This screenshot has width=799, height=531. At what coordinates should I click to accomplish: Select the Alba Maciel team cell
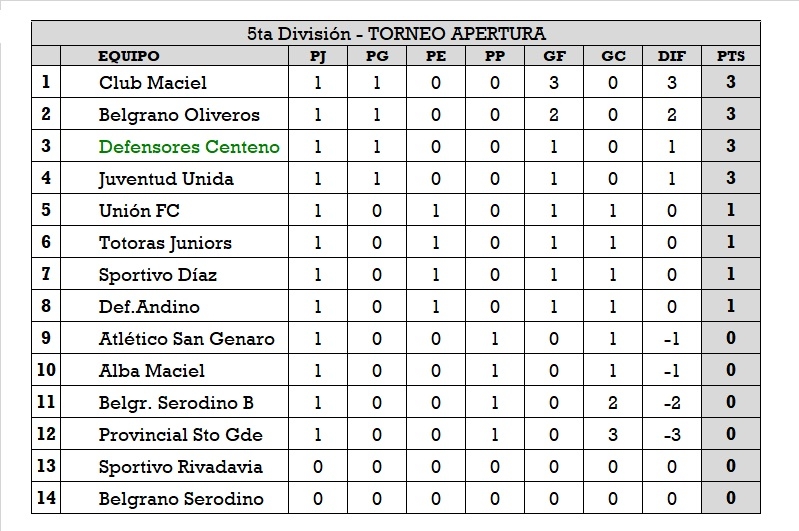pos(151,371)
